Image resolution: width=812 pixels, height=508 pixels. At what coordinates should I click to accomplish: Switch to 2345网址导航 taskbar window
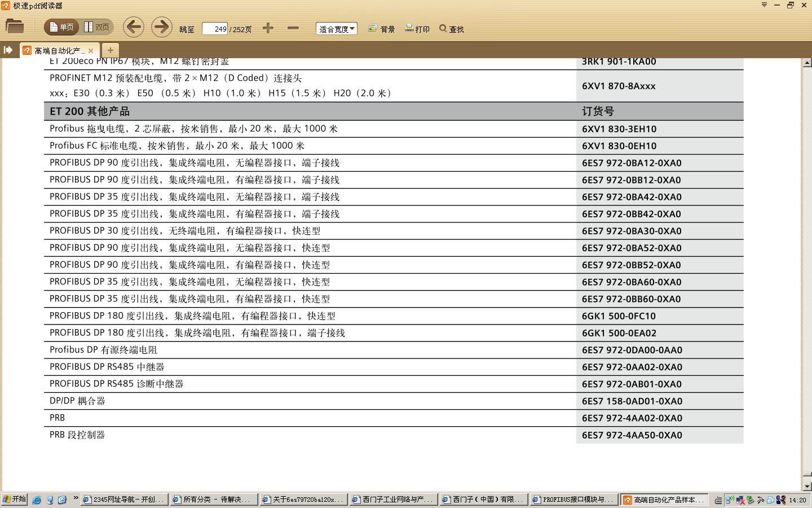click(x=124, y=500)
